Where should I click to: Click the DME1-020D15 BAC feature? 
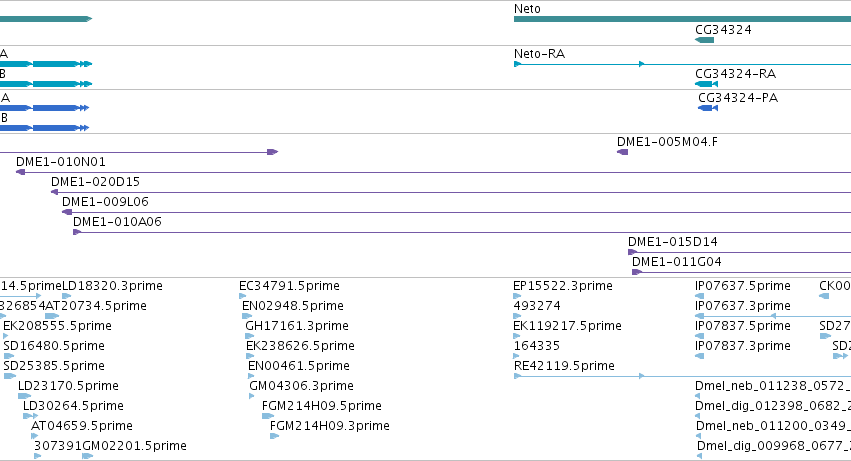[x=451, y=192]
